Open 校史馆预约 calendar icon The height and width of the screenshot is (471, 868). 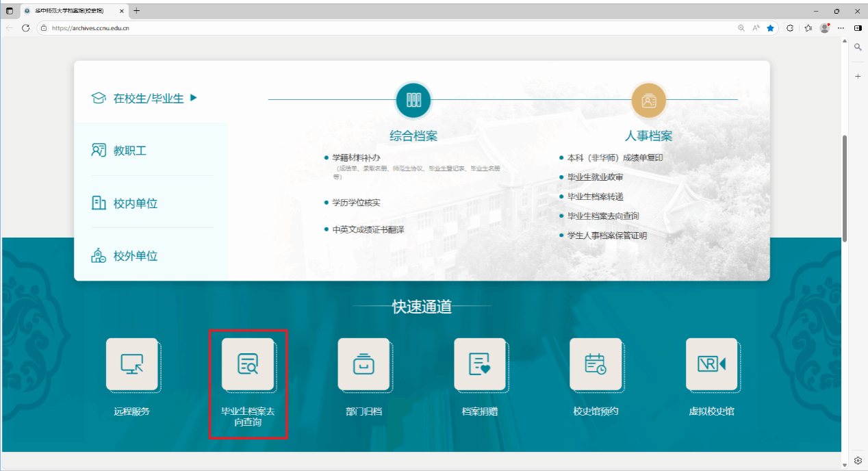[596, 364]
